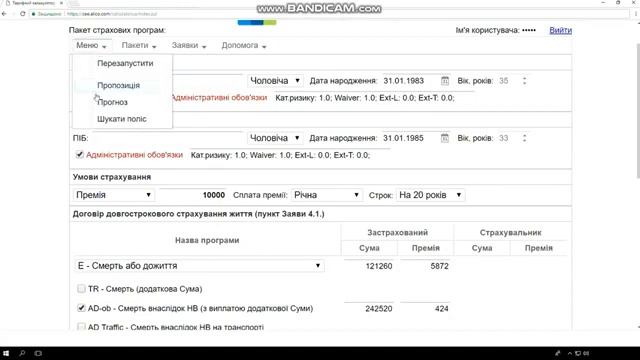Open the Премія type dropdown
Viewport: 640px width, 360px height.
pos(114,195)
